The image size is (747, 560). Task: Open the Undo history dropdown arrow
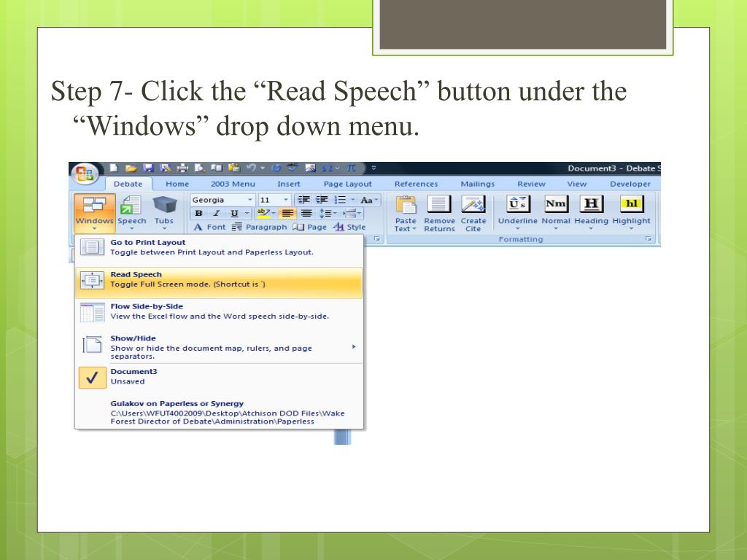click(263, 168)
